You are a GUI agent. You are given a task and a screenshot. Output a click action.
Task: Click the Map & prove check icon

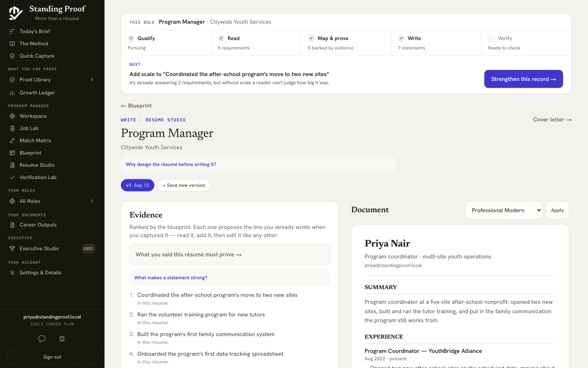click(x=311, y=38)
